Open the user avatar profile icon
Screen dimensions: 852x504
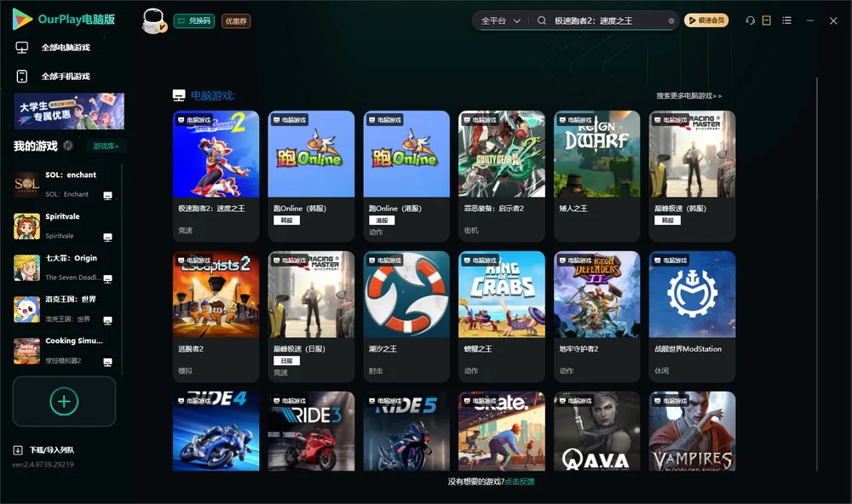tap(153, 20)
